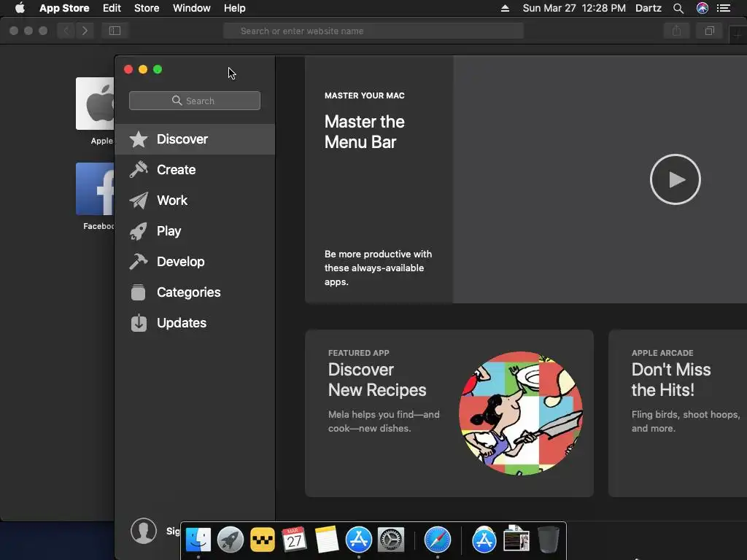747x560 pixels.
Task: Open the Store menu
Action: [x=147, y=8]
